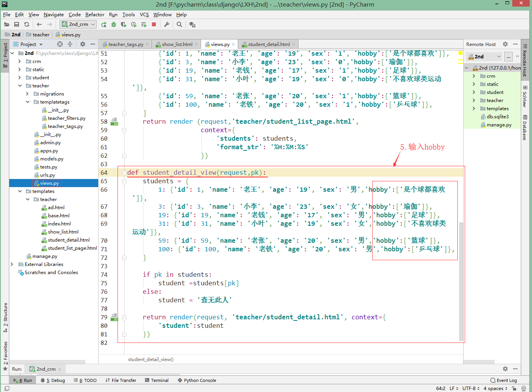Screen dimensions: 532x392
Task: Start debugging with the green bug icon
Action: (114, 24)
